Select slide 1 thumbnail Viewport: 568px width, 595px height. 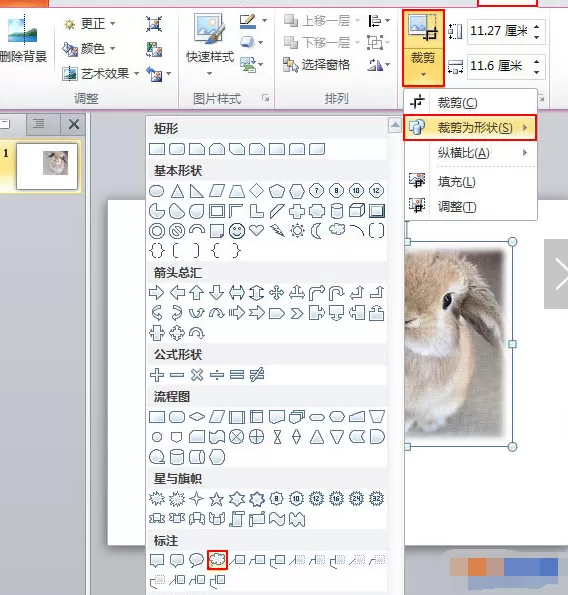tap(47, 166)
